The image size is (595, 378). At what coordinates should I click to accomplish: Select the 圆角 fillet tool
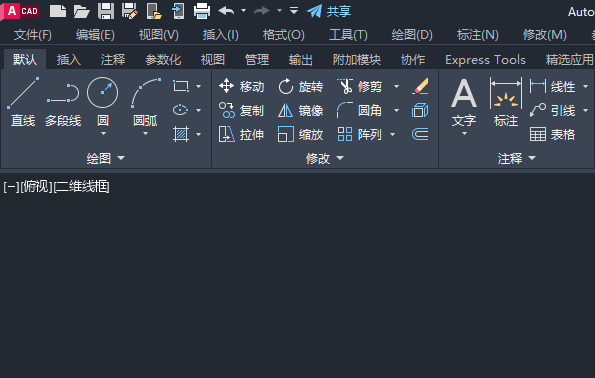point(359,110)
